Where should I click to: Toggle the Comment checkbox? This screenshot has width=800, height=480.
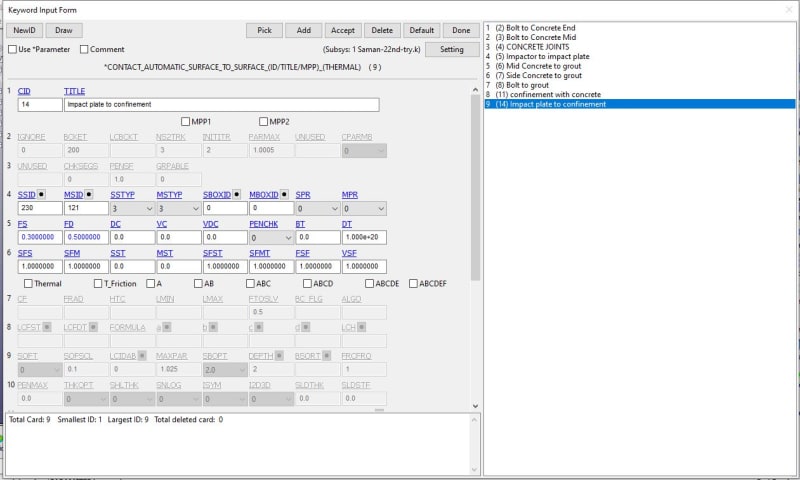tap(84, 49)
